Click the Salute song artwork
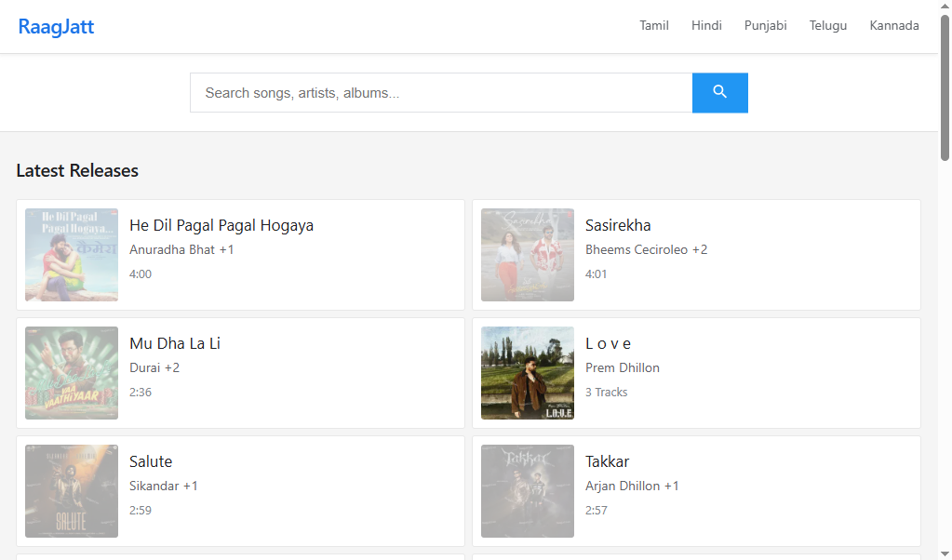The width and height of the screenshot is (952, 560). 72,491
